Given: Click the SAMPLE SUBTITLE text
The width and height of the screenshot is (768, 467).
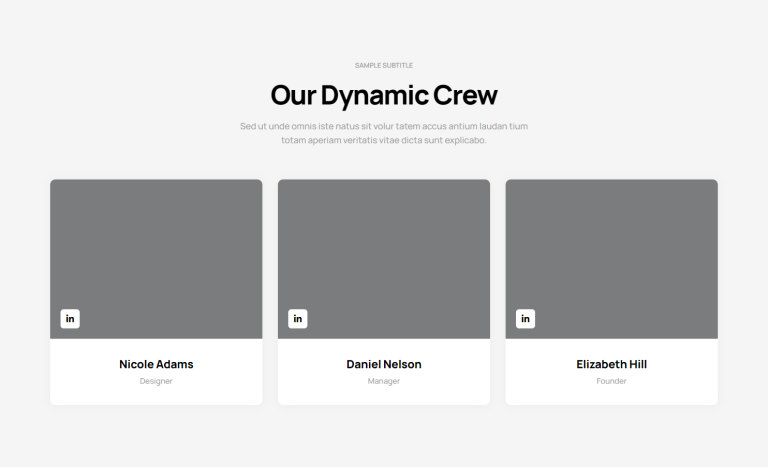Looking at the screenshot, I should click(384, 65).
